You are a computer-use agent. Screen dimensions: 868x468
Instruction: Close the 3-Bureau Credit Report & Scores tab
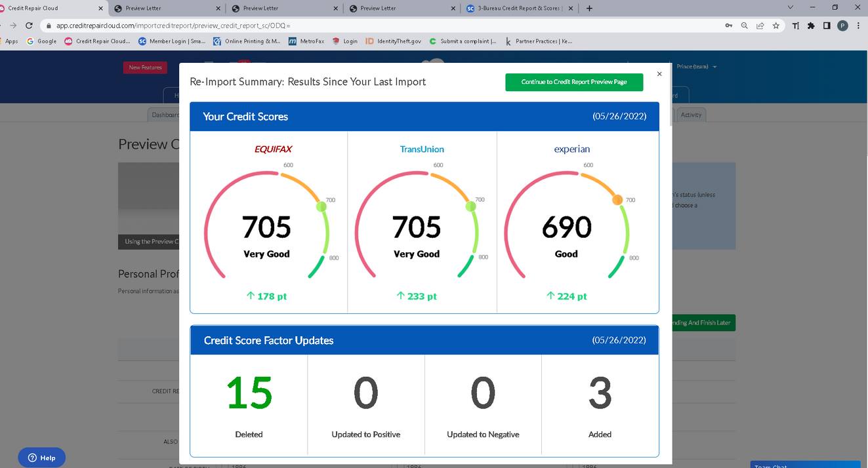571,9
